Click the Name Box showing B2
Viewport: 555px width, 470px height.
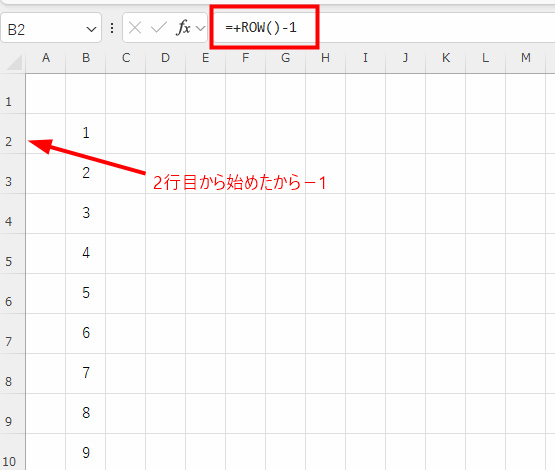pos(51,28)
